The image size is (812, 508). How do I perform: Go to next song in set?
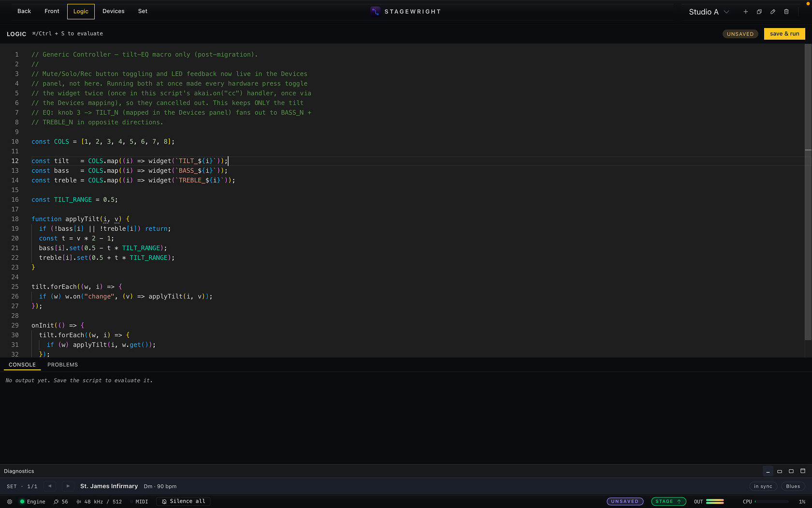[68, 486]
